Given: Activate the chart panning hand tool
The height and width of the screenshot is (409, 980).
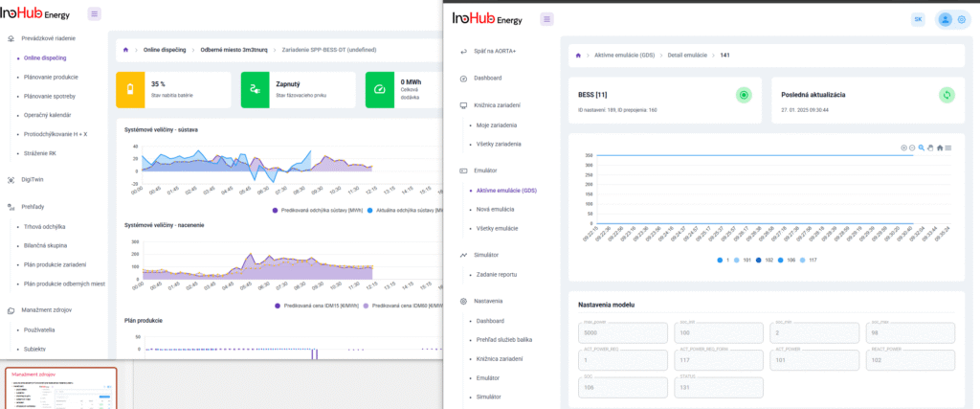Looking at the screenshot, I should (929, 148).
